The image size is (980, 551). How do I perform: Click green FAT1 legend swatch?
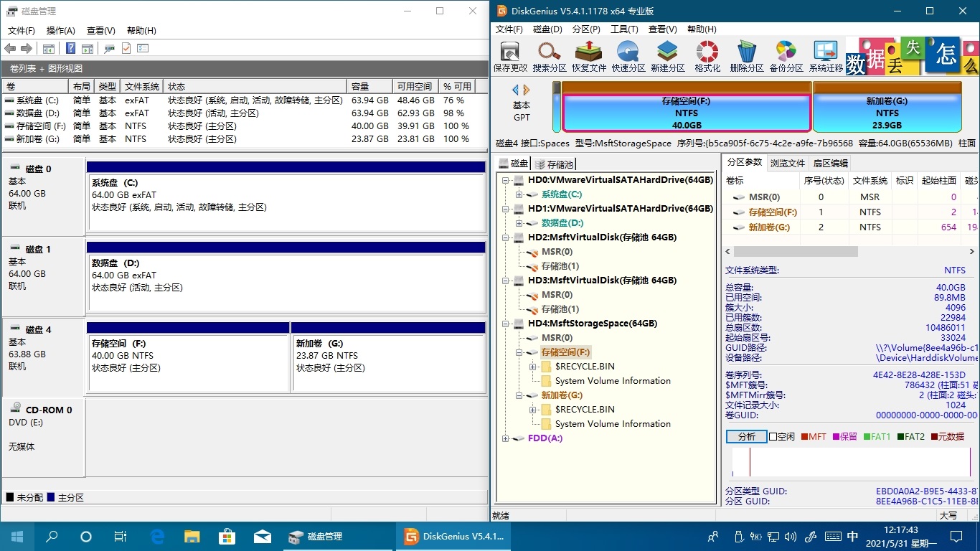[867, 436]
